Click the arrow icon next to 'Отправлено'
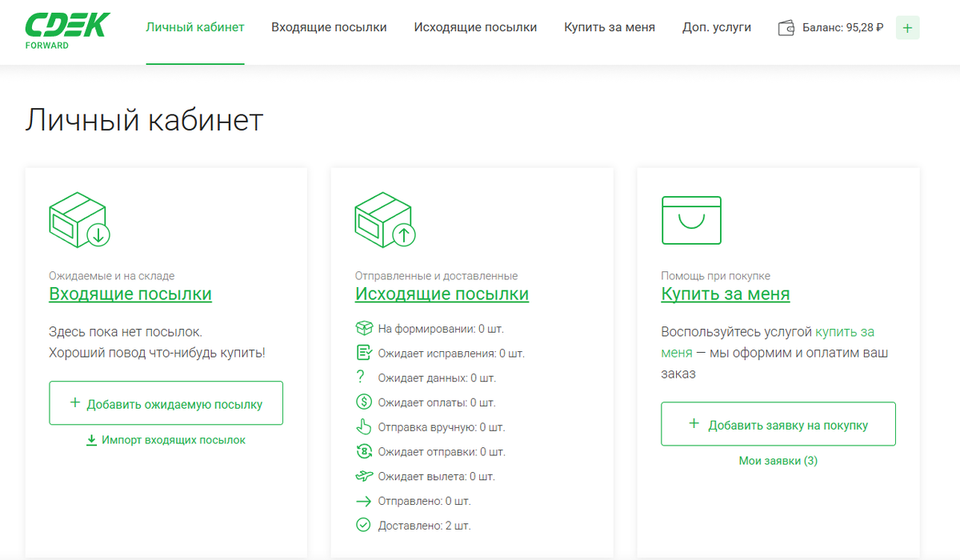Screen dimensions: 960x560 364,502
